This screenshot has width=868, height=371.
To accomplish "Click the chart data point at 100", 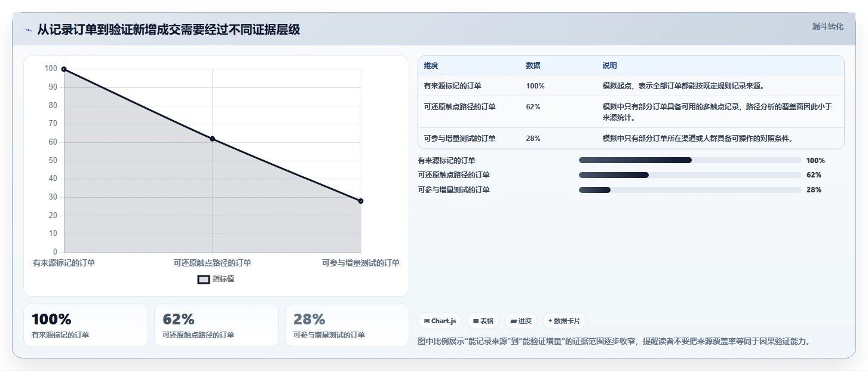I will tap(64, 69).
